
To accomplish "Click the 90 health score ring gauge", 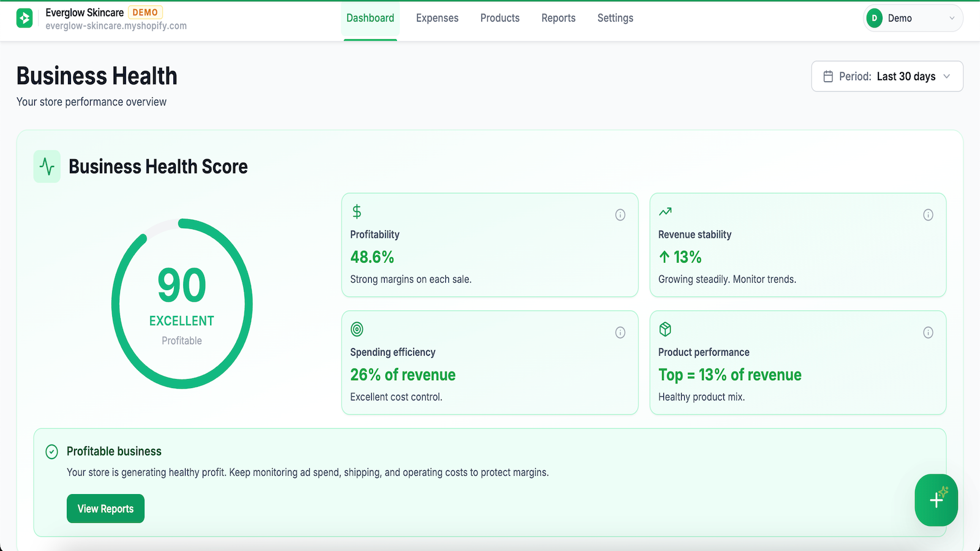I will [182, 304].
